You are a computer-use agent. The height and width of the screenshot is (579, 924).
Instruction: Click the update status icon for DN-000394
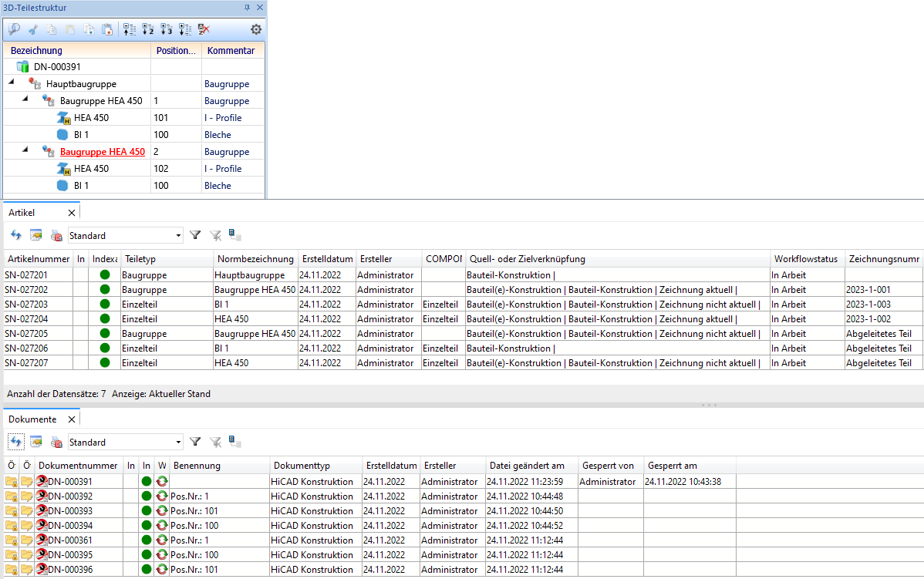(162, 526)
